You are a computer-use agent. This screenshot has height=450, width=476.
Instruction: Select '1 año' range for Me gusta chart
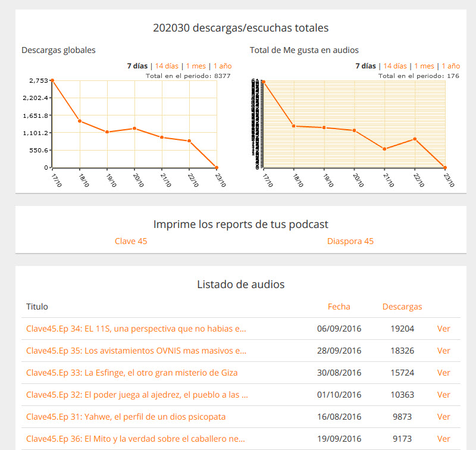point(451,66)
